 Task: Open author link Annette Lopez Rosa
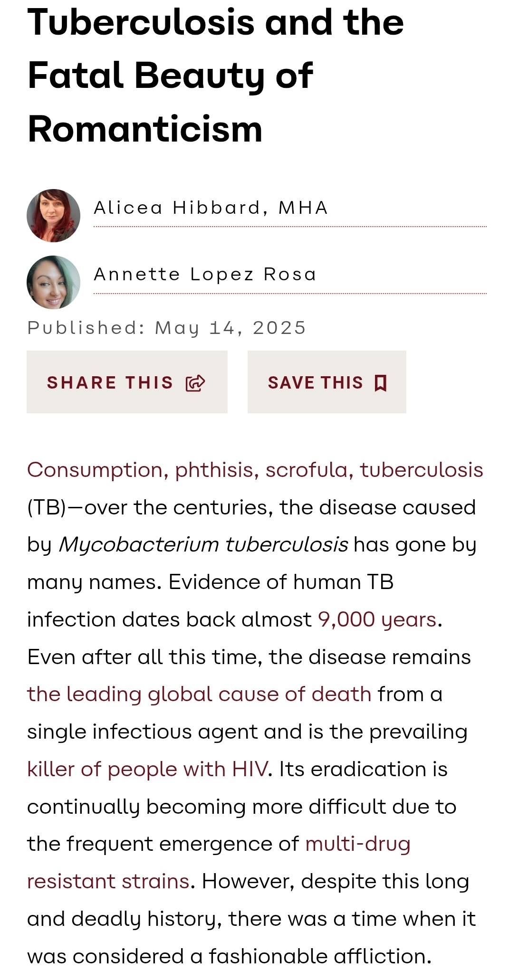point(205,275)
